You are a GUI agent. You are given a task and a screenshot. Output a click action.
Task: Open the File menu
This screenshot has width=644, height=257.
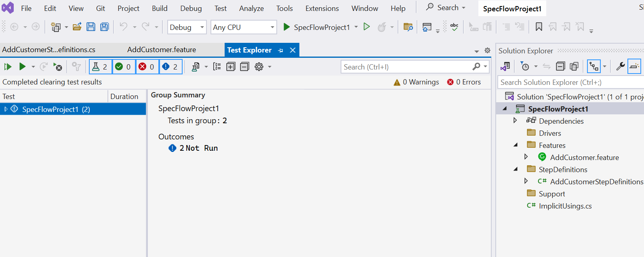tap(26, 8)
